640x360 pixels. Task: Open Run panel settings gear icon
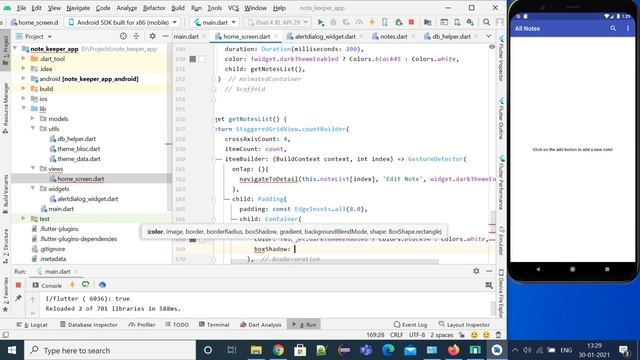click(x=476, y=271)
